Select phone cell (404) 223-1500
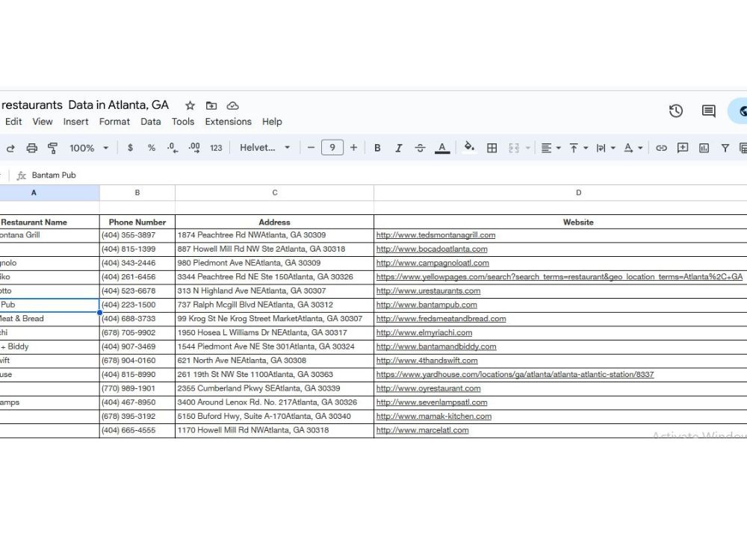This screenshot has height=560, width=747. point(137,305)
